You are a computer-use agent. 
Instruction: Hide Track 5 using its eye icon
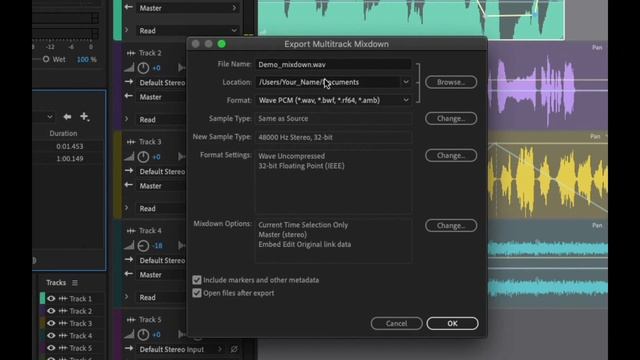pyautogui.click(x=51, y=348)
